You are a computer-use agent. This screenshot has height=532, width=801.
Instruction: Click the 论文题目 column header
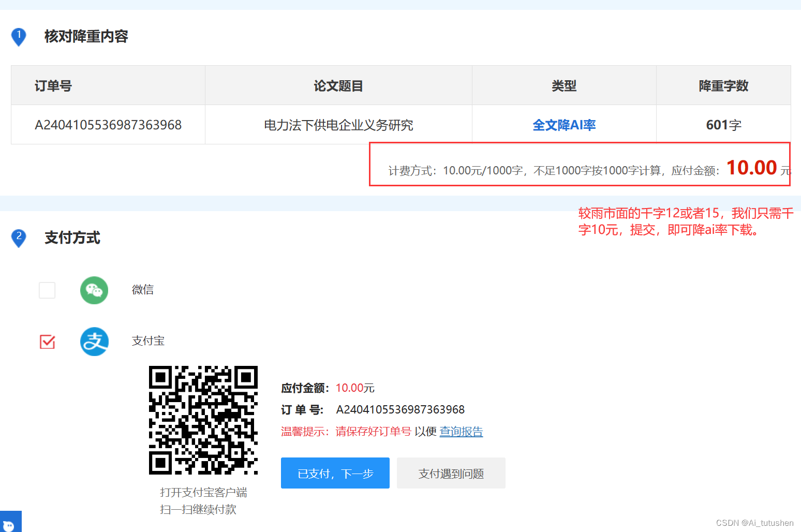338,86
